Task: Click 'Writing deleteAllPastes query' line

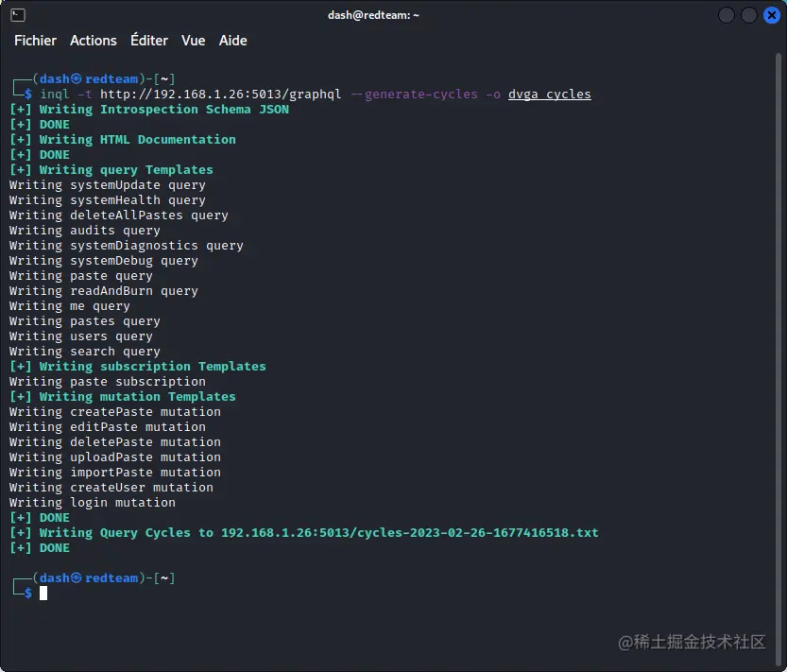Action: 119,215
